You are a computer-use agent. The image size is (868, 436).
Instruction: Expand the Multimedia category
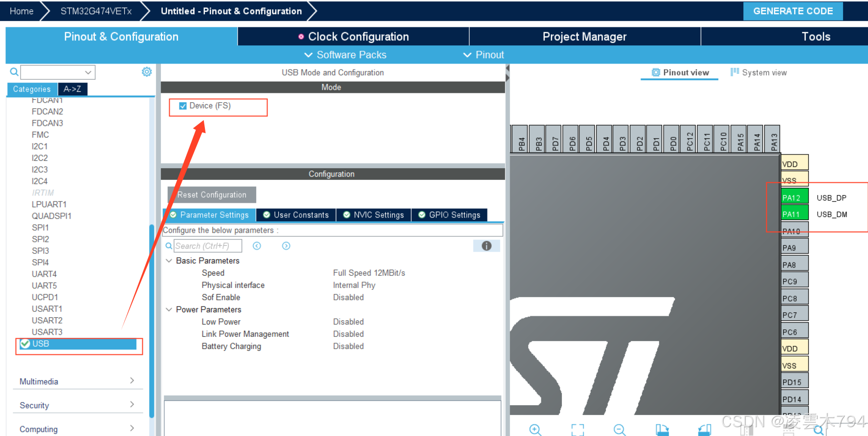click(77, 381)
